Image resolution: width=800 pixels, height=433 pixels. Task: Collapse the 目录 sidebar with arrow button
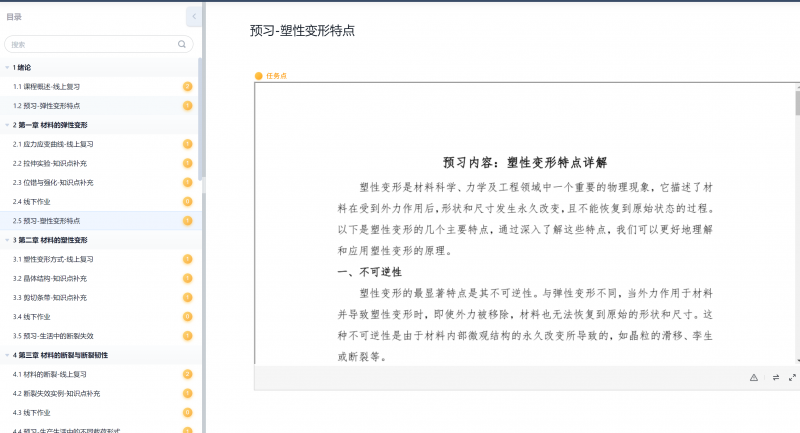[193, 16]
